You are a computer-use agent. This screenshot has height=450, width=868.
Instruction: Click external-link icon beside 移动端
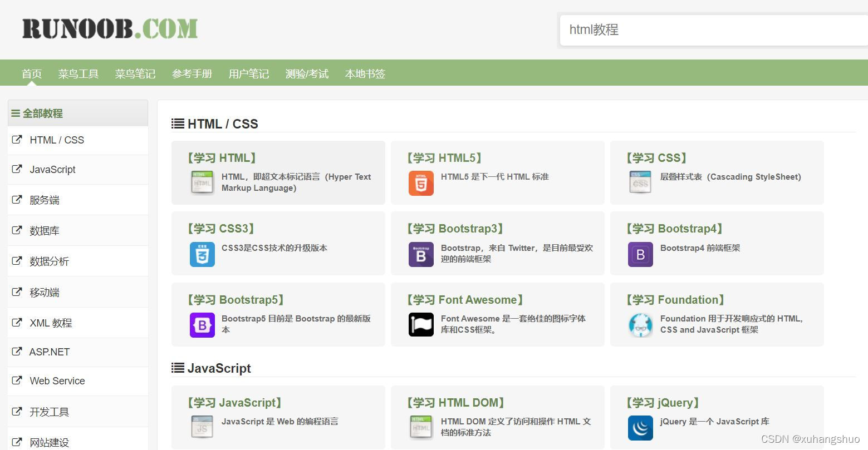click(17, 291)
